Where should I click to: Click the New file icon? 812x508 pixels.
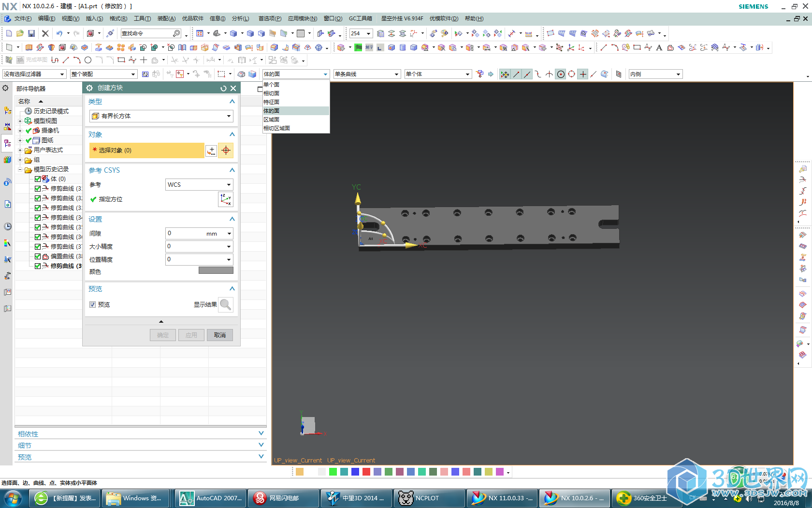pyautogui.click(x=9, y=33)
